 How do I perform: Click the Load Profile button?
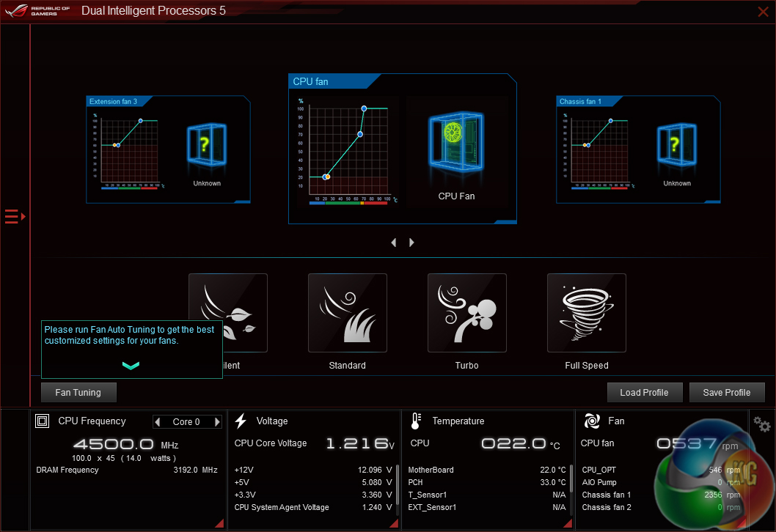pyautogui.click(x=644, y=393)
